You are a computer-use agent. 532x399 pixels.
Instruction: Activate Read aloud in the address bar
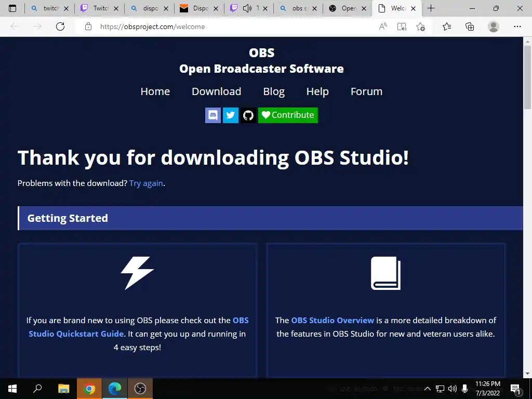(383, 26)
